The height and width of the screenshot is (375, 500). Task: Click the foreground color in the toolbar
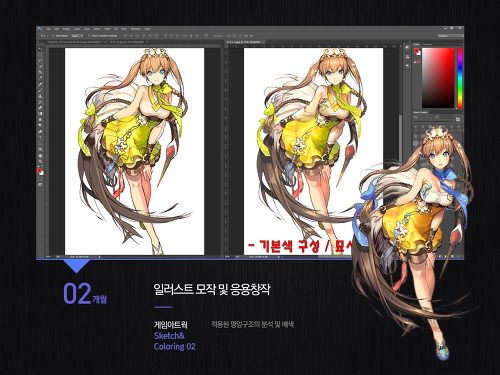39,170
